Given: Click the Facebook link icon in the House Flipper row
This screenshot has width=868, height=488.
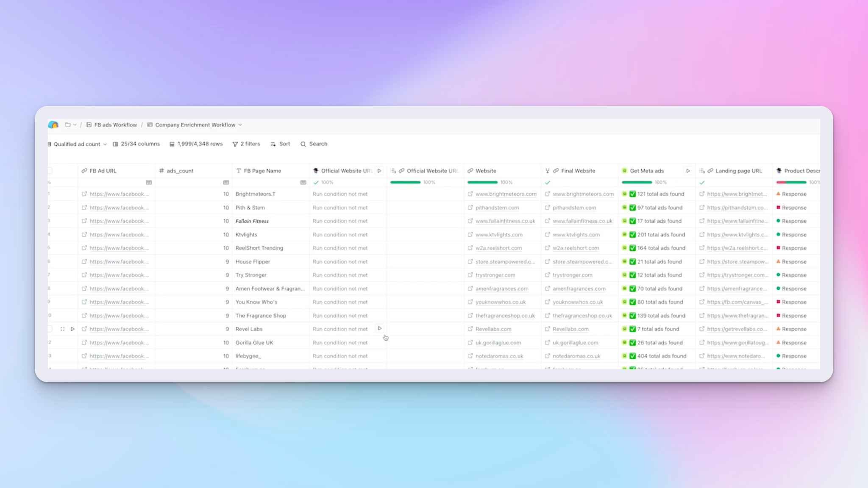Looking at the screenshot, I should click(x=84, y=261).
